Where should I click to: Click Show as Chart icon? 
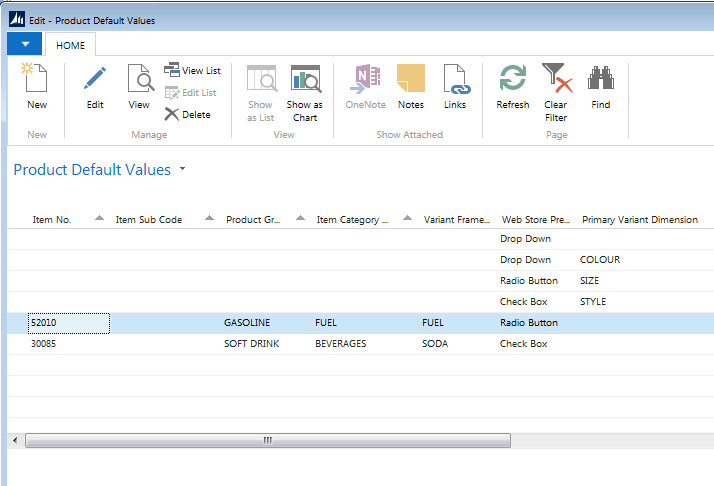tap(305, 79)
